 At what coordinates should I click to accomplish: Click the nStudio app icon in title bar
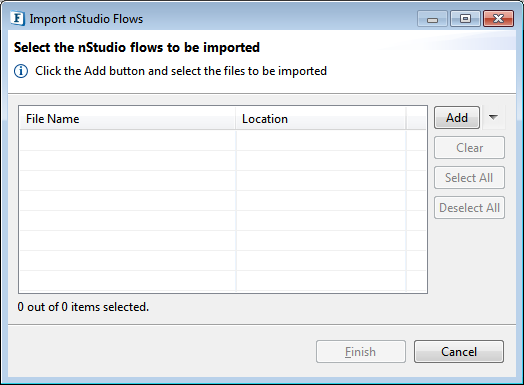(17, 18)
